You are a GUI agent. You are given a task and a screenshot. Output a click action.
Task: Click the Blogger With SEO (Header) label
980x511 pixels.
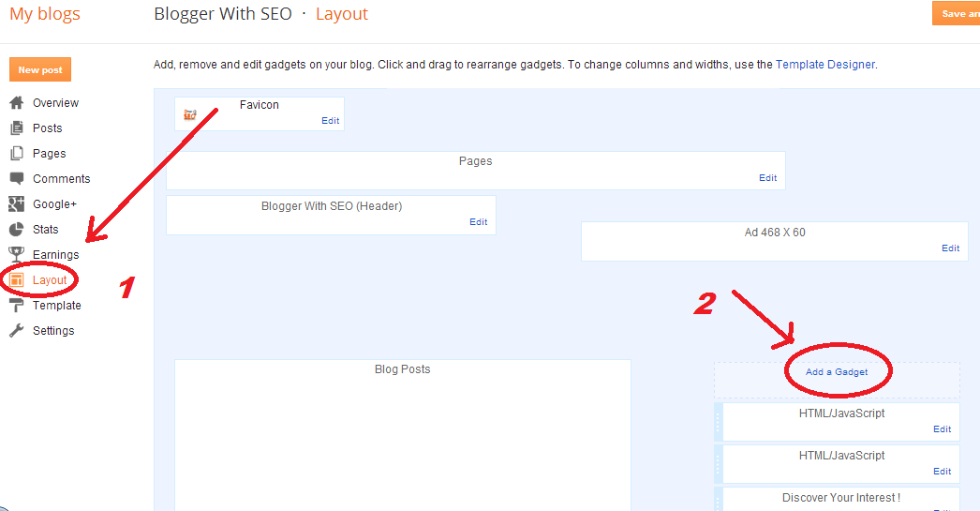coord(332,205)
